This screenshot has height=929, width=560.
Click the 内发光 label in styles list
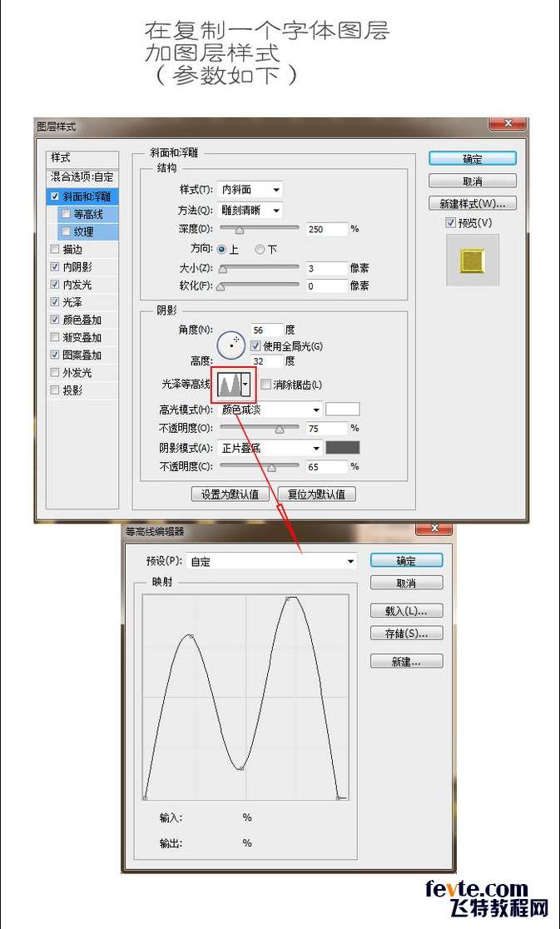coord(77,285)
